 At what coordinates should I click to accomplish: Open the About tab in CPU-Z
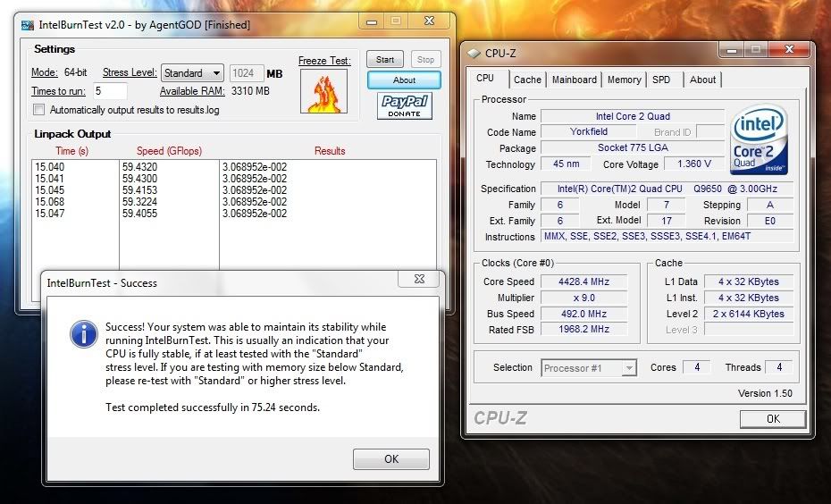[x=702, y=80]
